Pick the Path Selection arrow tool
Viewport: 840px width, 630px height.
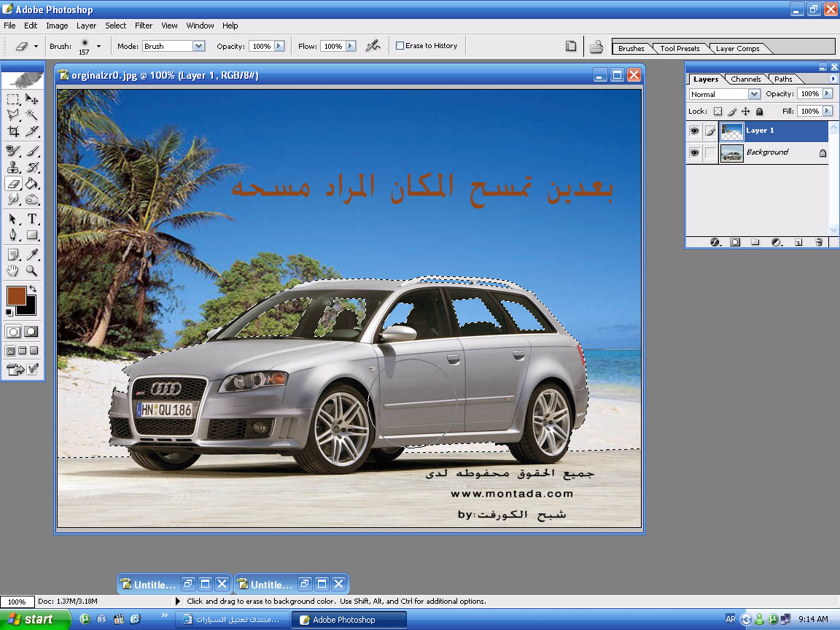tap(13, 219)
